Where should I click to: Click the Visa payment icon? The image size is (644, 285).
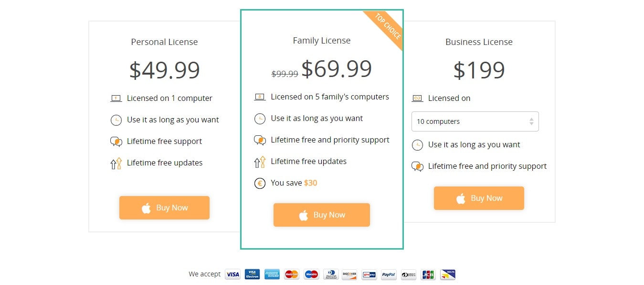[x=232, y=274]
